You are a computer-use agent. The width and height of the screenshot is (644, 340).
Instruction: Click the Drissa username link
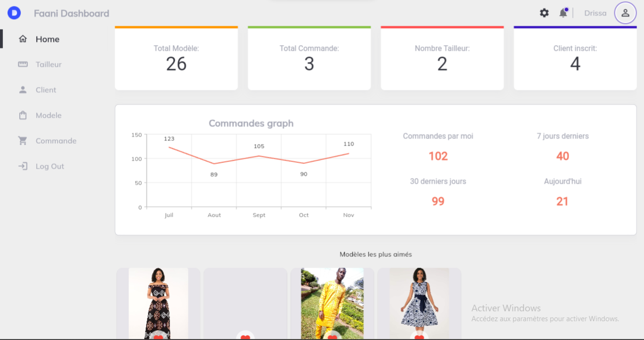coord(595,13)
